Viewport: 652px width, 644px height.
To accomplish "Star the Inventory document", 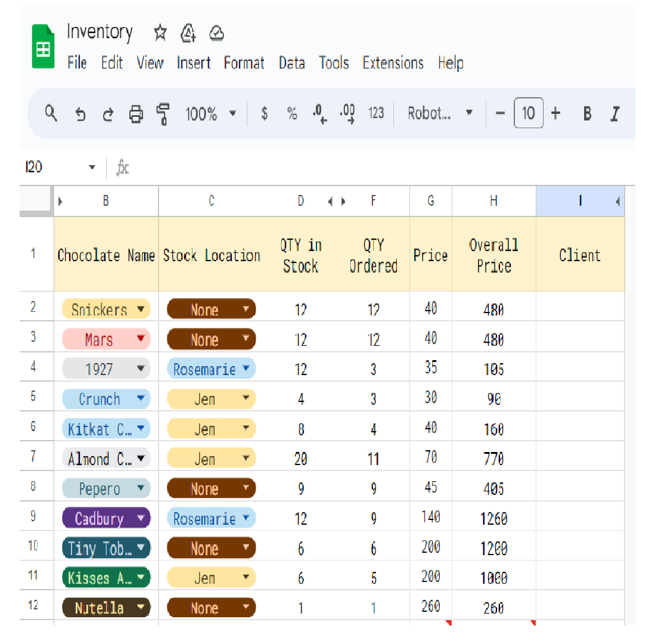I will coord(160,32).
